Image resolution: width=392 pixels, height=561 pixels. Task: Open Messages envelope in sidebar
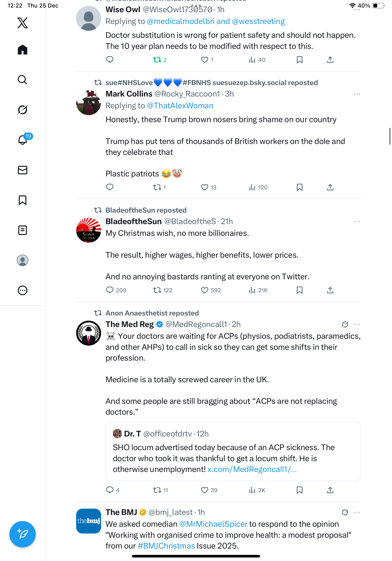tap(23, 170)
